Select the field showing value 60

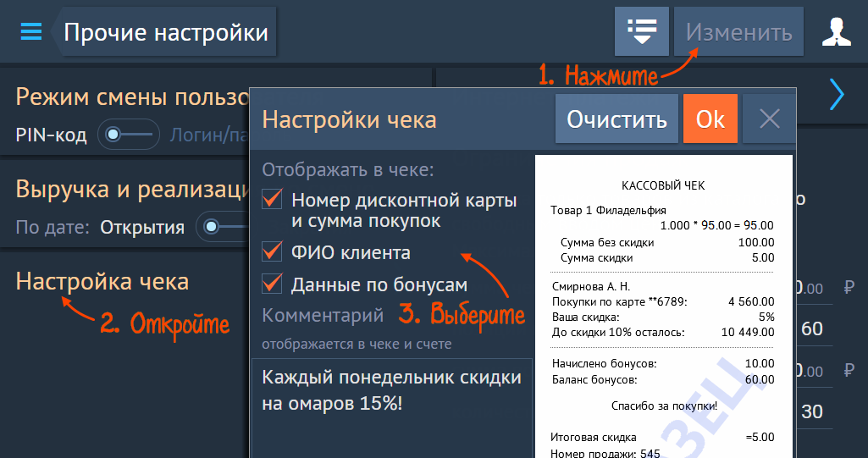(811, 328)
